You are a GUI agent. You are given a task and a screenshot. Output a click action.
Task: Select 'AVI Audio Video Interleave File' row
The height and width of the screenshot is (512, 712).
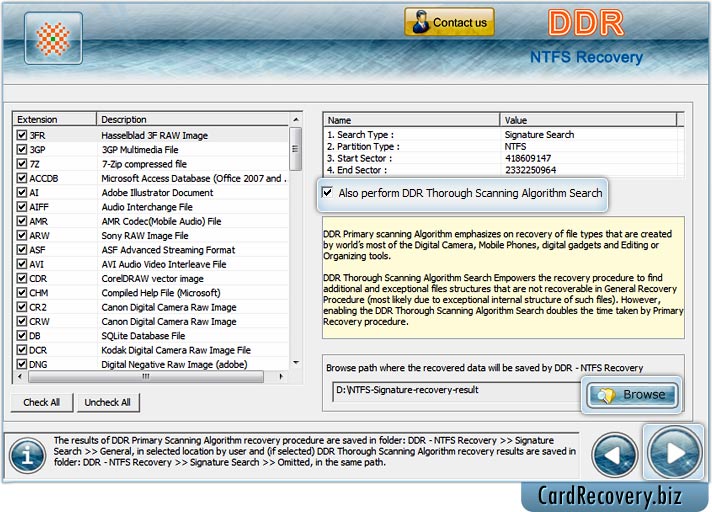click(151, 264)
